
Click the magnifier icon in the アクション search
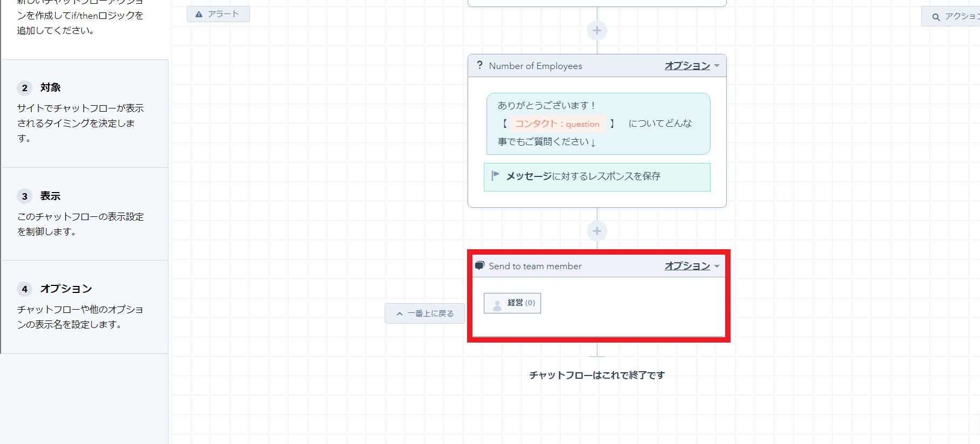(x=936, y=17)
